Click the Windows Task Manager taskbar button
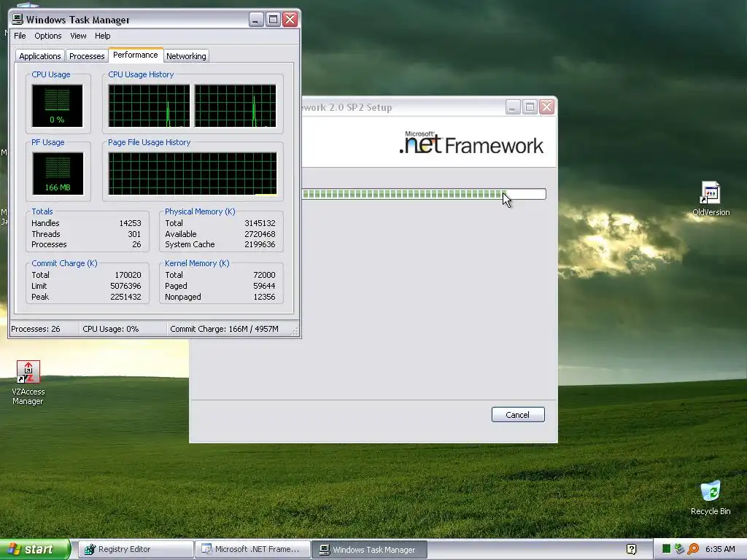Viewport: 747px width, 560px height. (370, 550)
